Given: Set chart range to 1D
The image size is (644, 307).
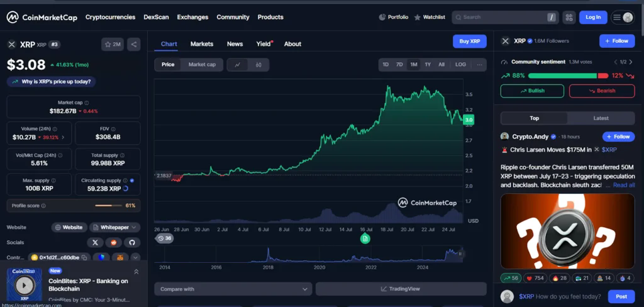Looking at the screenshot, I should (386, 65).
